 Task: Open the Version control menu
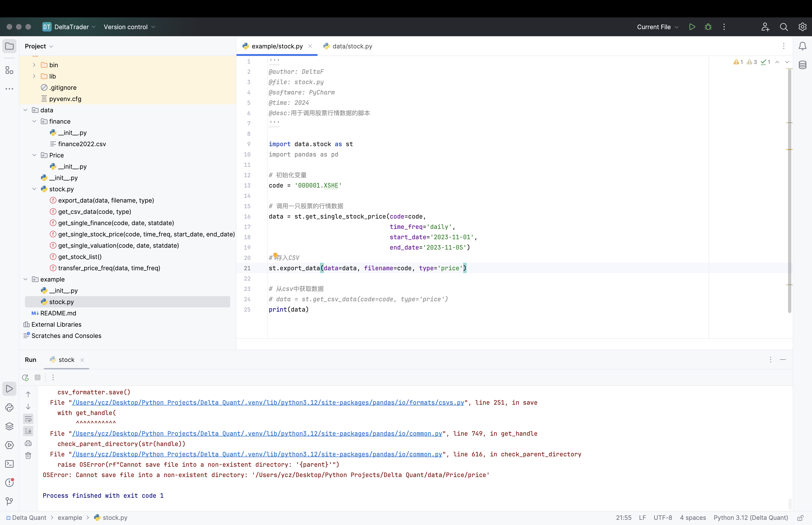pyautogui.click(x=129, y=27)
